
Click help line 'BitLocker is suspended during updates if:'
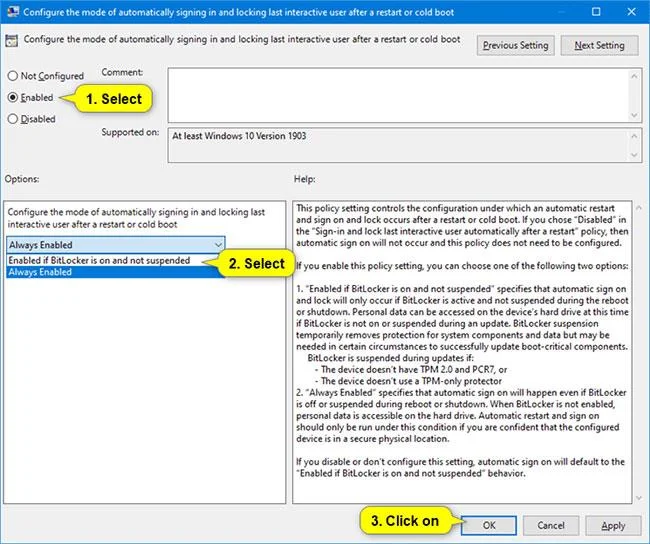[390, 358]
